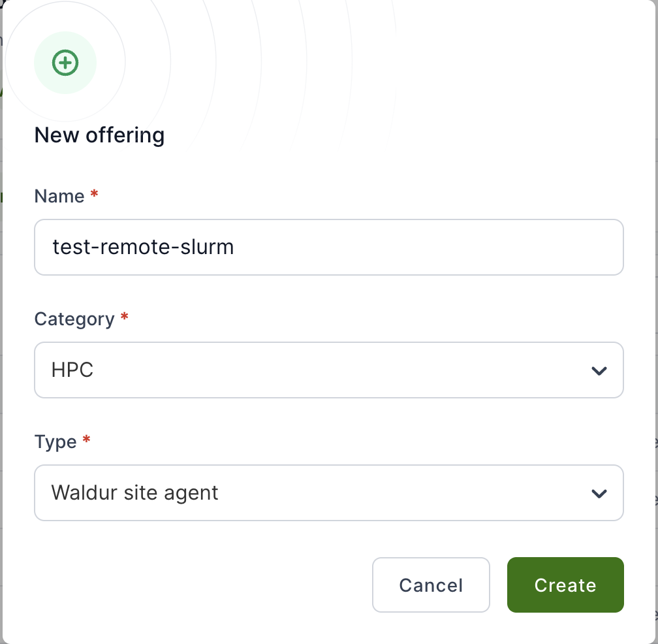Click the chevron arrow in Category field
This screenshot has width=658, height=644.
[599, 371]
